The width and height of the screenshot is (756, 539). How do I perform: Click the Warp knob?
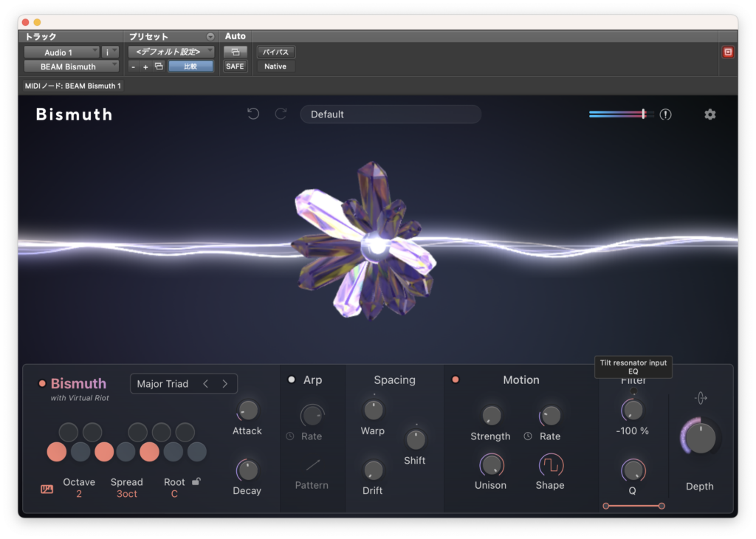pos(373,411)
